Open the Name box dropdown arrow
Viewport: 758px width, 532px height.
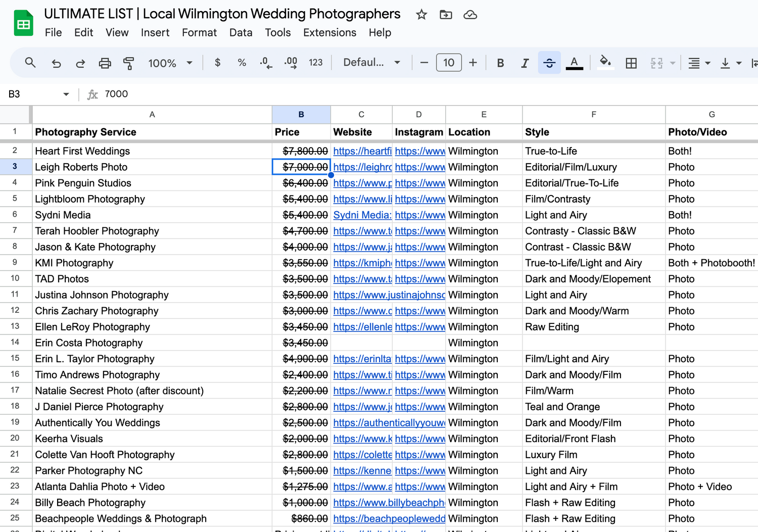pyautogui.click(x=66, y=94)
